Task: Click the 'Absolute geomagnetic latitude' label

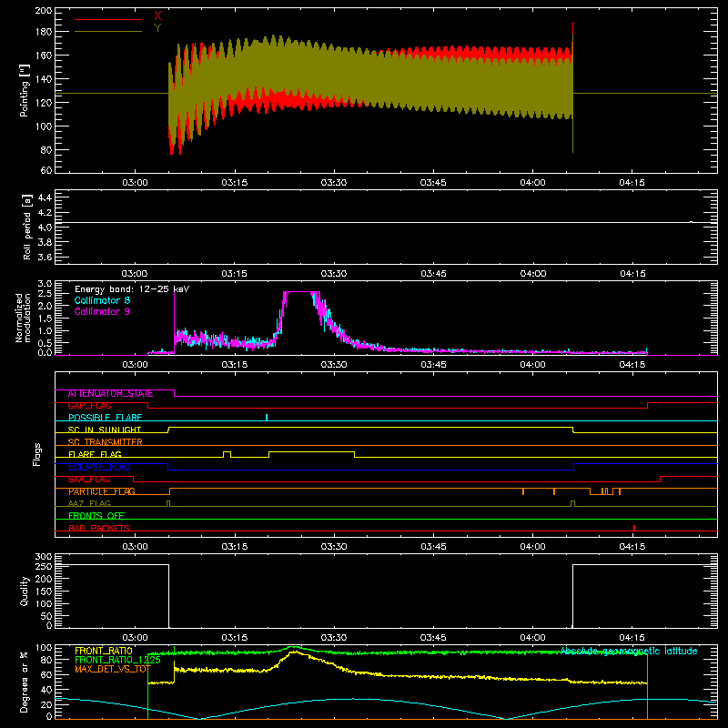Action: point(629,651)
